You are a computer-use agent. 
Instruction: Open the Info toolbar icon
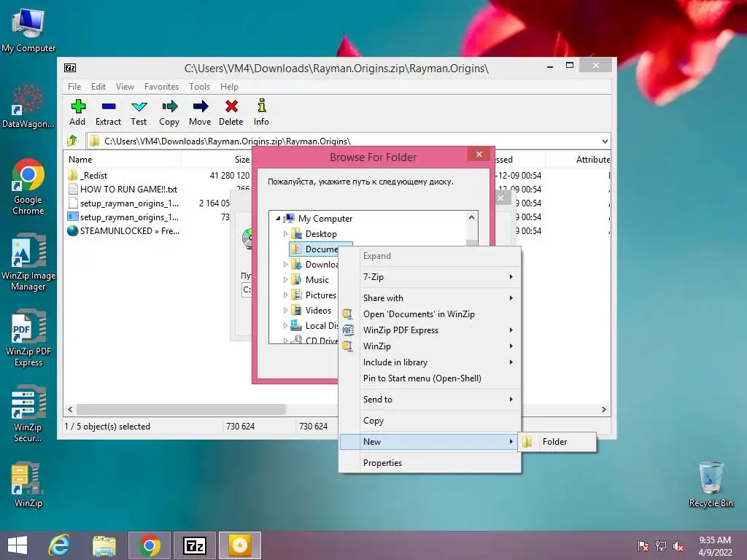coord(261,113)
